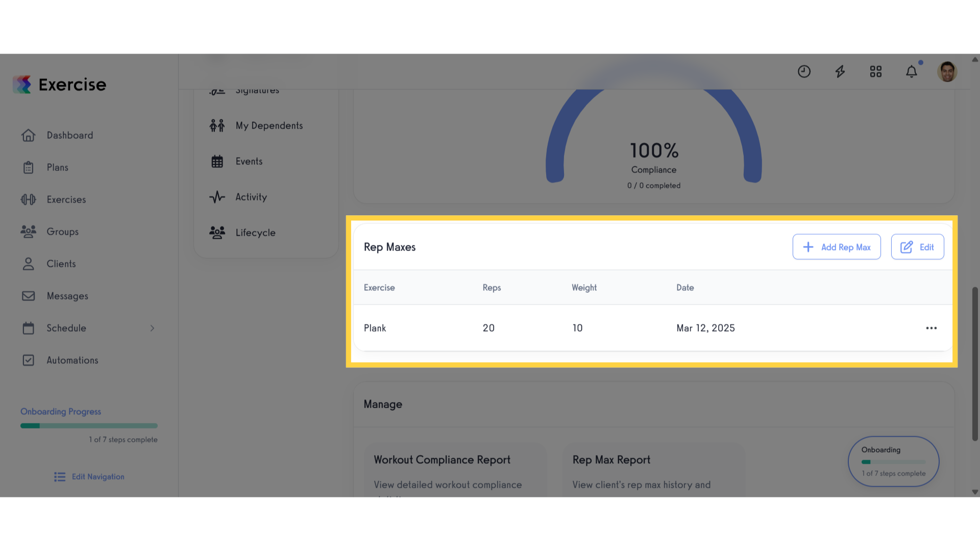The height and width of the screenshot is (551, 980).
Task: Click the Plans clipboard icon
Action: (29, 167)
